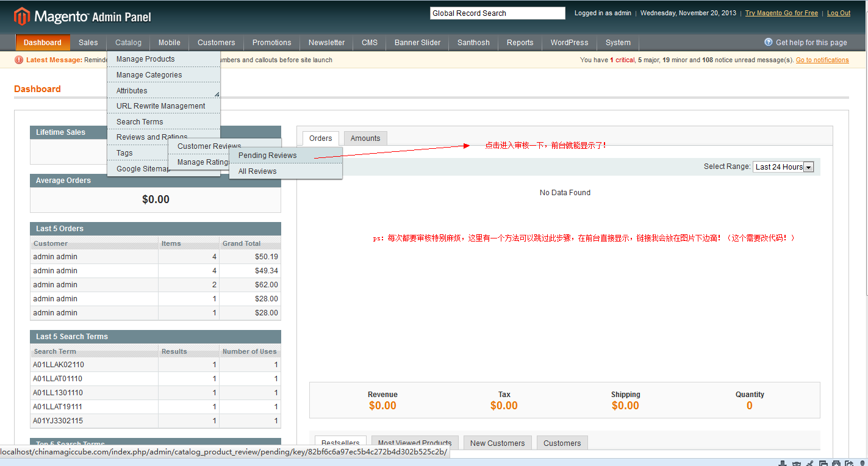Click the Magento Admin Panel logo
The image size is (868, 466).
[83, 16]
